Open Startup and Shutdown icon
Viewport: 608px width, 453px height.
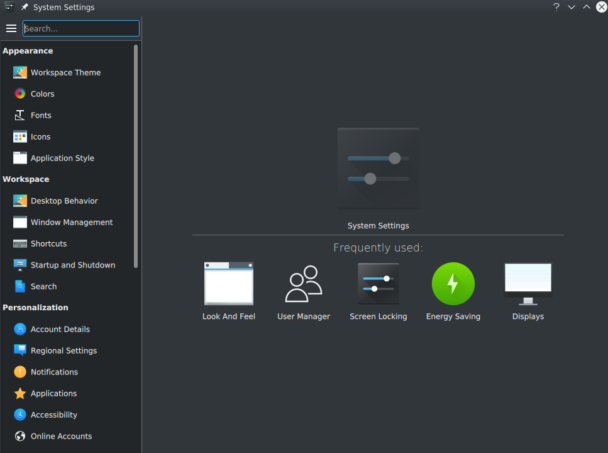point(20,265)
